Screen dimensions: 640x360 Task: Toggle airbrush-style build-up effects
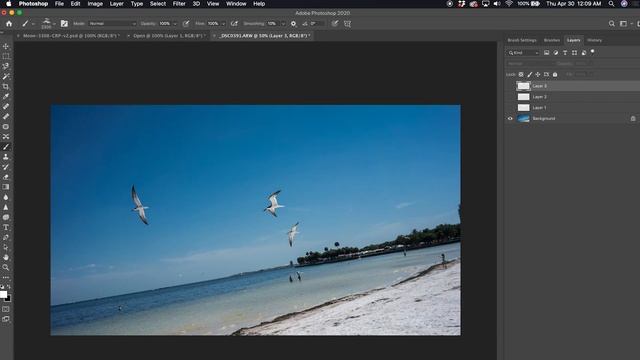click(x=234, y=24)
